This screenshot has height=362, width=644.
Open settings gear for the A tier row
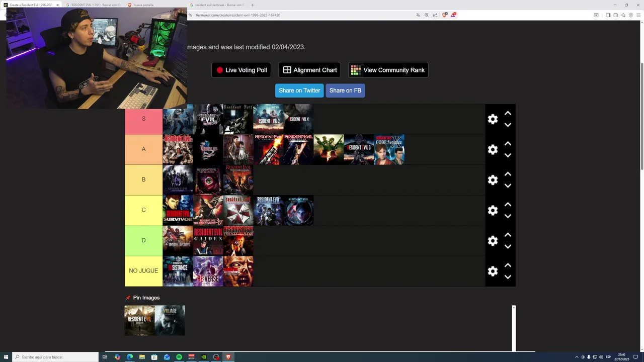(493, 149)
